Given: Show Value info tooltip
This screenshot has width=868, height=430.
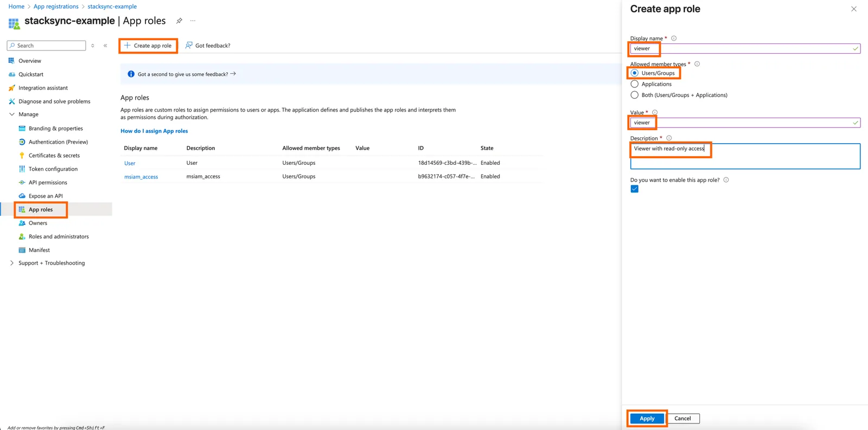Looking at the screenshot, I should point(655,113).
